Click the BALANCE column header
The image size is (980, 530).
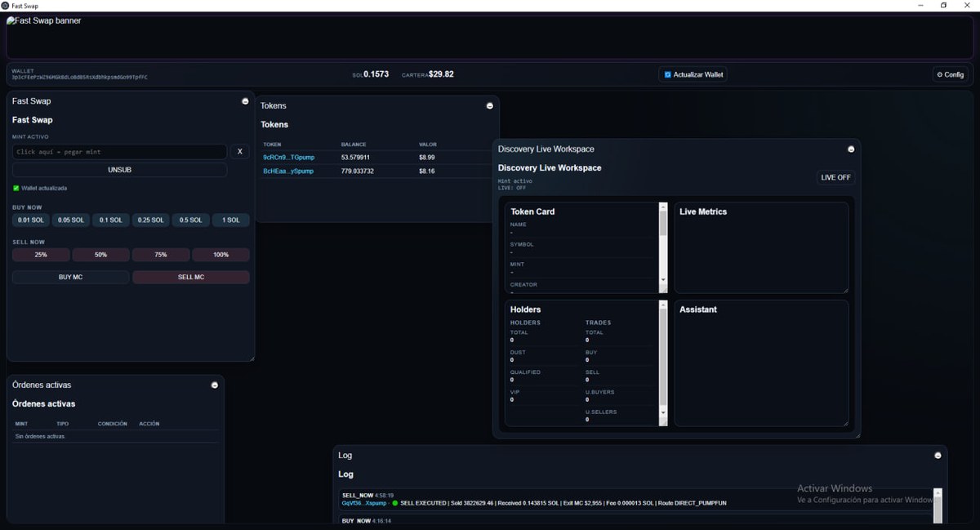pyautogui.click(x=354, y=145)
